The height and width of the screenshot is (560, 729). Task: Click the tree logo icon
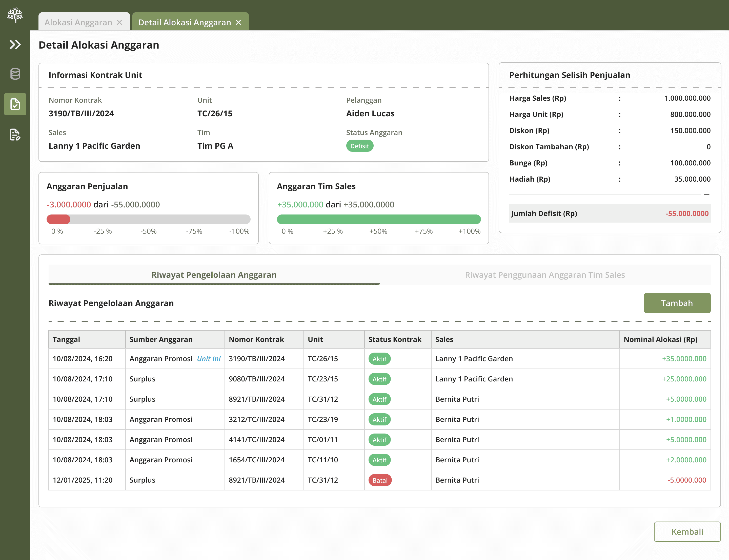point(15,15)
